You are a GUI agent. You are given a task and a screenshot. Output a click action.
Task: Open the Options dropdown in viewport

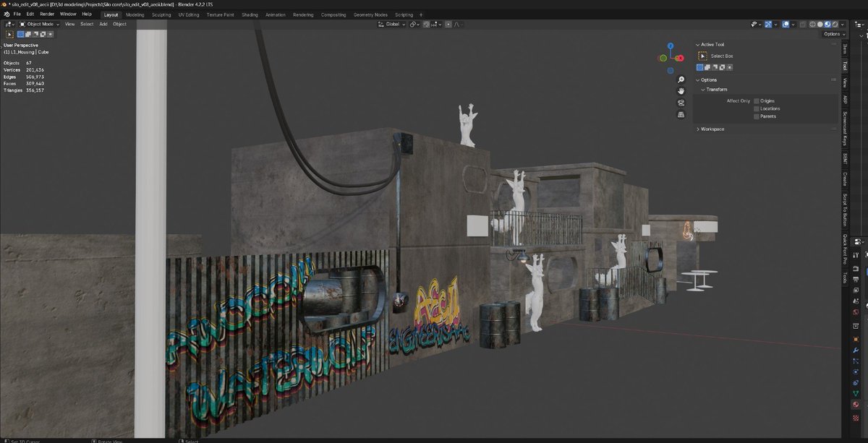[x=833, y=34]
